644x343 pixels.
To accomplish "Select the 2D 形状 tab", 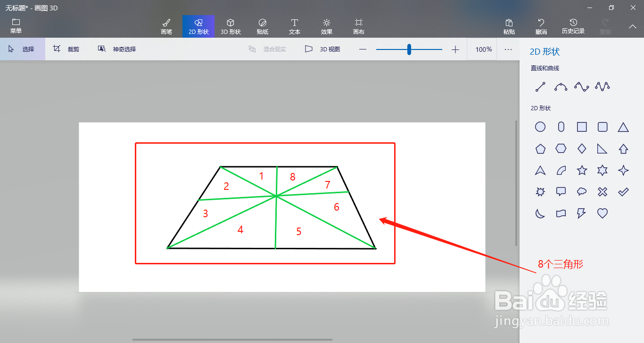I will [x=198, y=26].
